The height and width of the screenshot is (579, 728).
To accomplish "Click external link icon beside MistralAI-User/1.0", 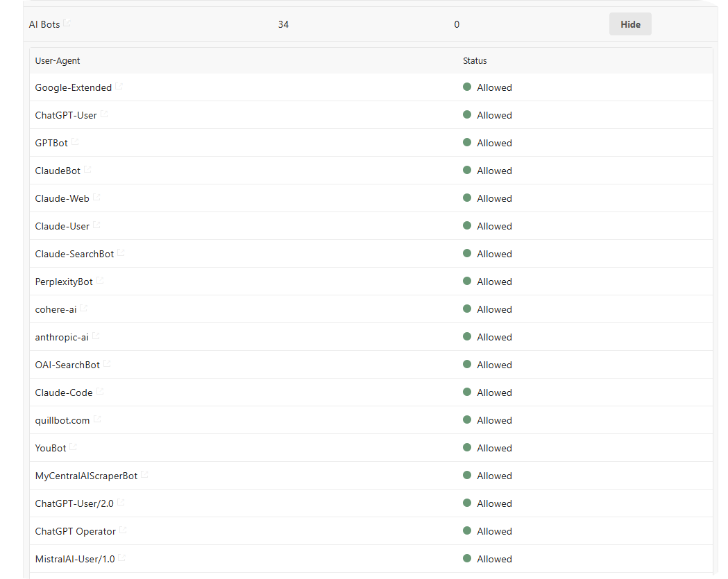I will tap(122, 558).
